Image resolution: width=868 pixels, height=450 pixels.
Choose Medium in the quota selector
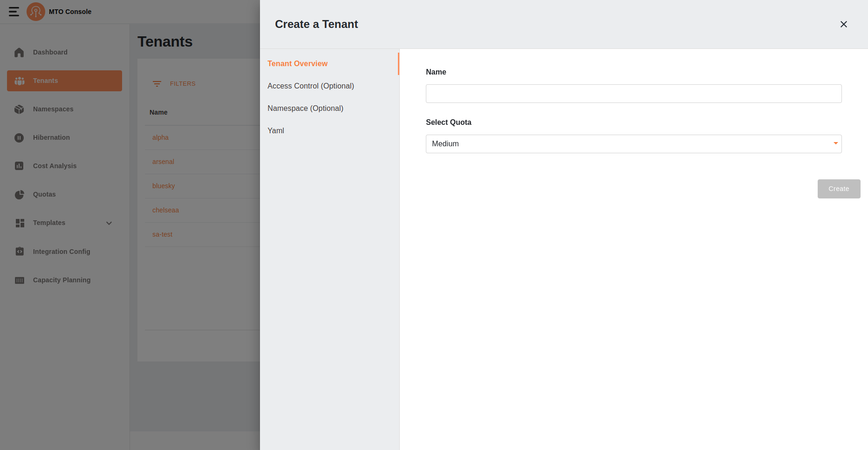[445, 143]
